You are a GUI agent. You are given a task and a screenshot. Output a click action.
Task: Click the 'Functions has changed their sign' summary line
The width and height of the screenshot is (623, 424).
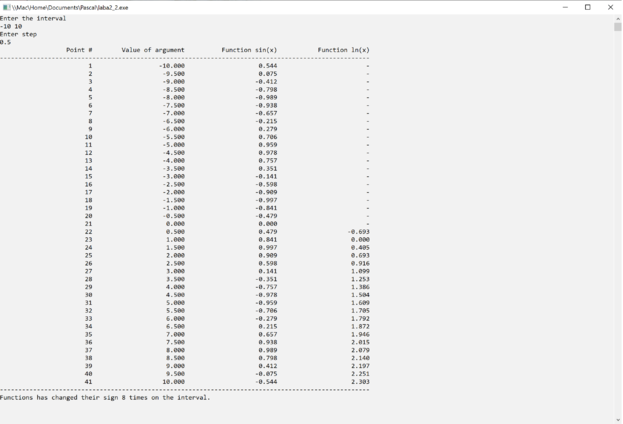click(105, 397)
